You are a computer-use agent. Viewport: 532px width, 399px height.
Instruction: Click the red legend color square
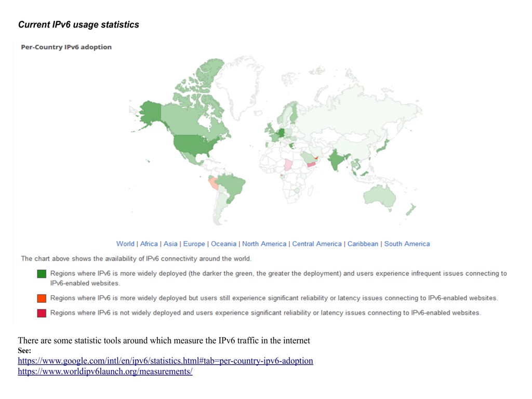(42, 313)
